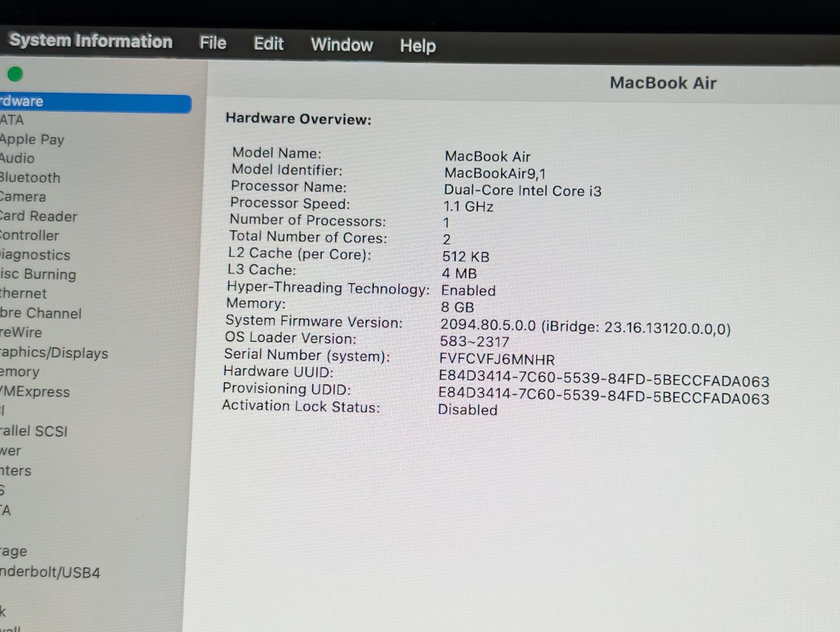Select Apple Pay in the sidebar
The width and height of the screenshot is (840, 632).
32,140
